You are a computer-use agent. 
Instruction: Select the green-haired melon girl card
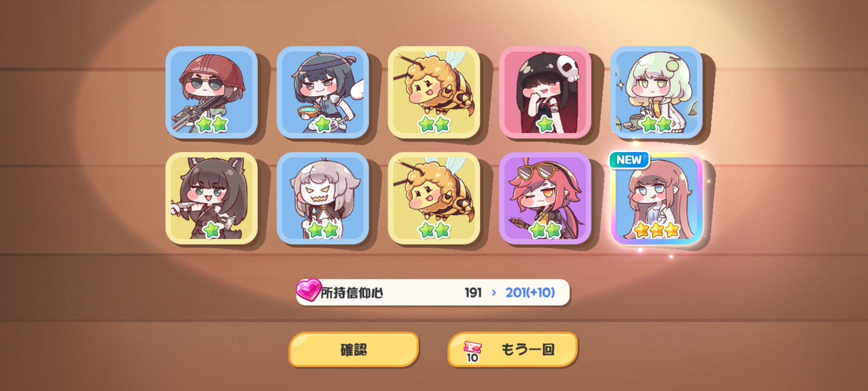click(656, 92)
